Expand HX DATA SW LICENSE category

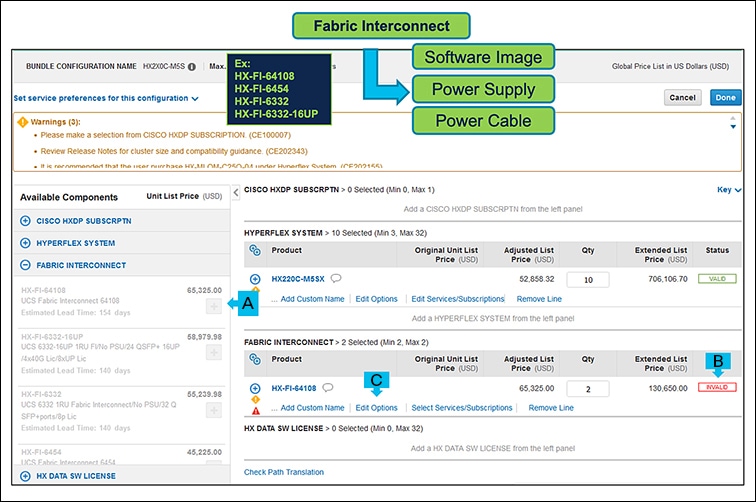(x=25, y=476)
